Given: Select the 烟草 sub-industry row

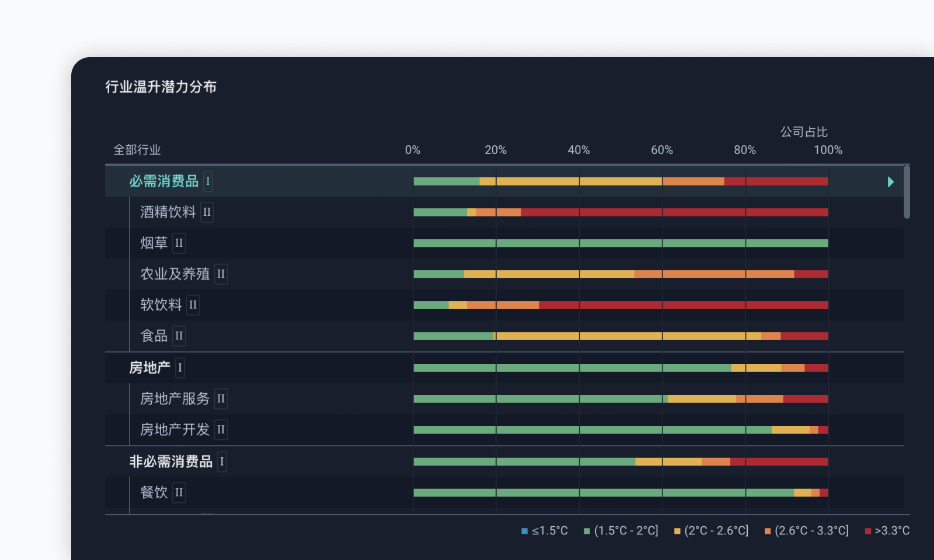Looking at the screenshot, I should coord(504,243).
